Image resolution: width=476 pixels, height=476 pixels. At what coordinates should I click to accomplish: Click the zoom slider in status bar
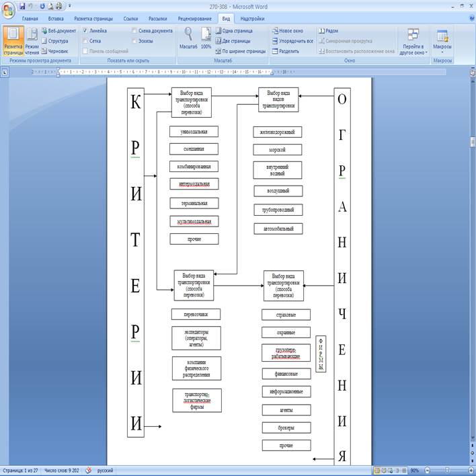[x=446, y=471]
